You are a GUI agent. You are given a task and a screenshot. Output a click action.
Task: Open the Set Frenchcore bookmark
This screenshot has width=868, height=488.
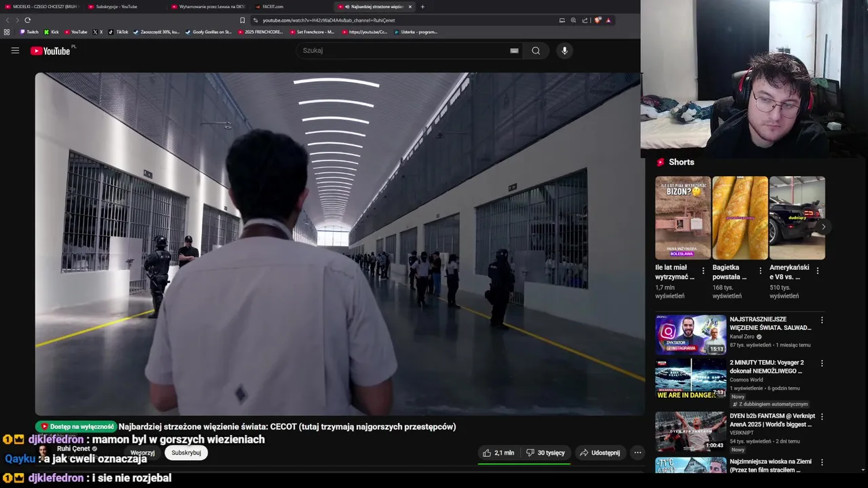click(312, 32)
